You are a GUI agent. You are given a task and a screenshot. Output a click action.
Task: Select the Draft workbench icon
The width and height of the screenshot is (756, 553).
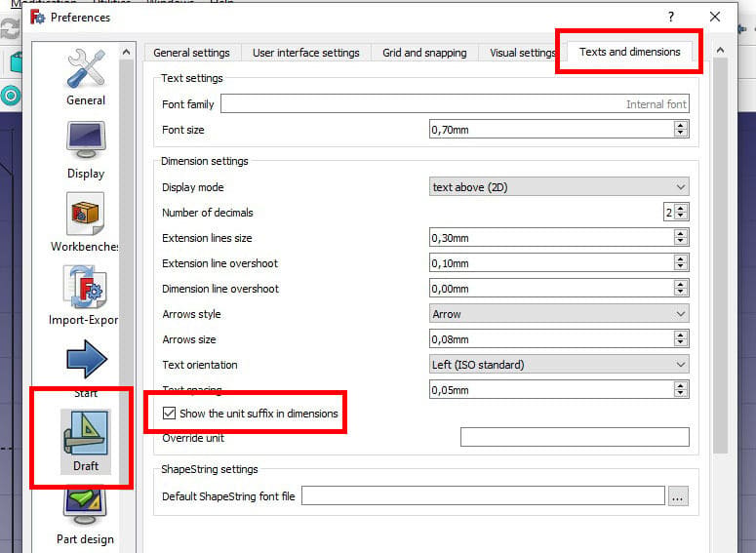85,432
